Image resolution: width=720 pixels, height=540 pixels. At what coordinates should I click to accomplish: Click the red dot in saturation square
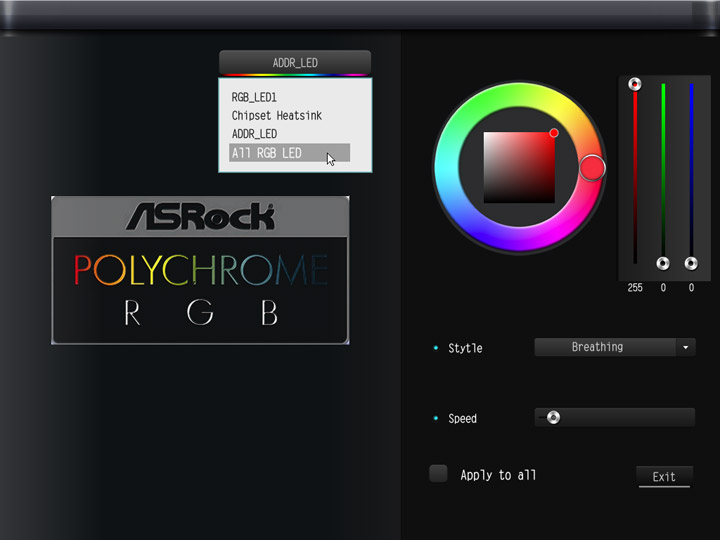pyautogui.click(x=554, y=133)
